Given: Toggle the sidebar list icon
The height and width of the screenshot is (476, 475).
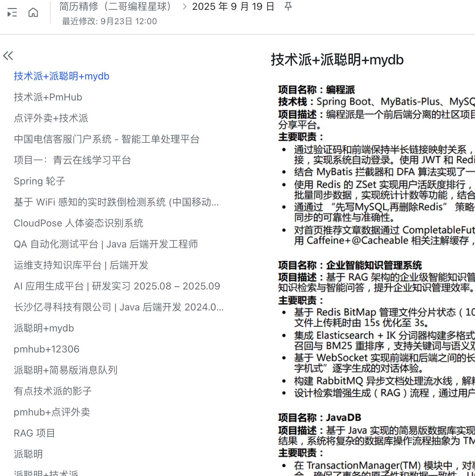Looking at the screenshot, I should tap(12, 13).
